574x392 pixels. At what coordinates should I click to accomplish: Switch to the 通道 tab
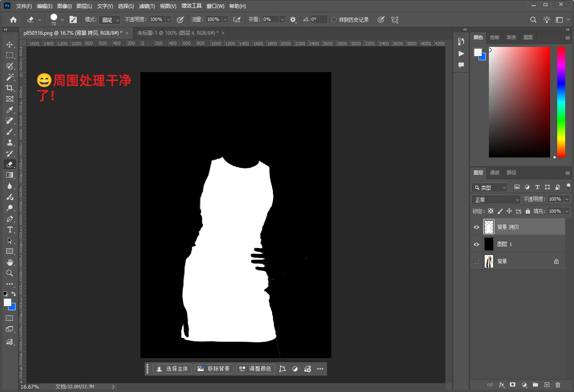click(495, 173)
